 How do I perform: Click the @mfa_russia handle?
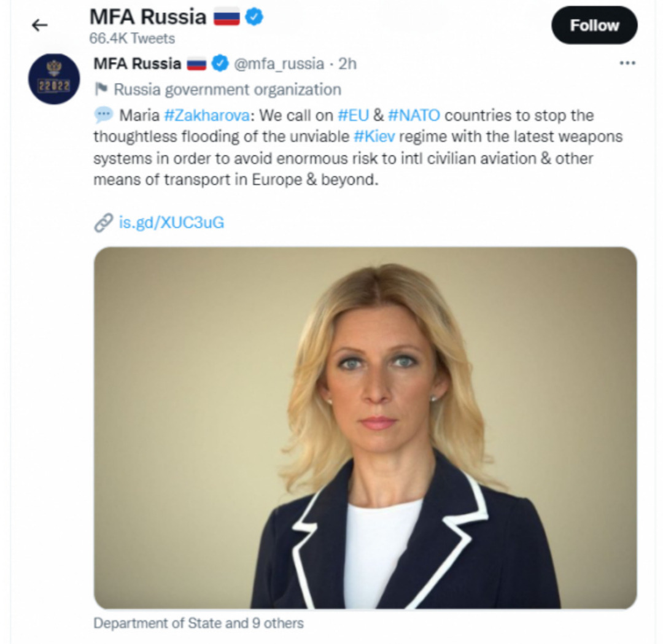279,64
